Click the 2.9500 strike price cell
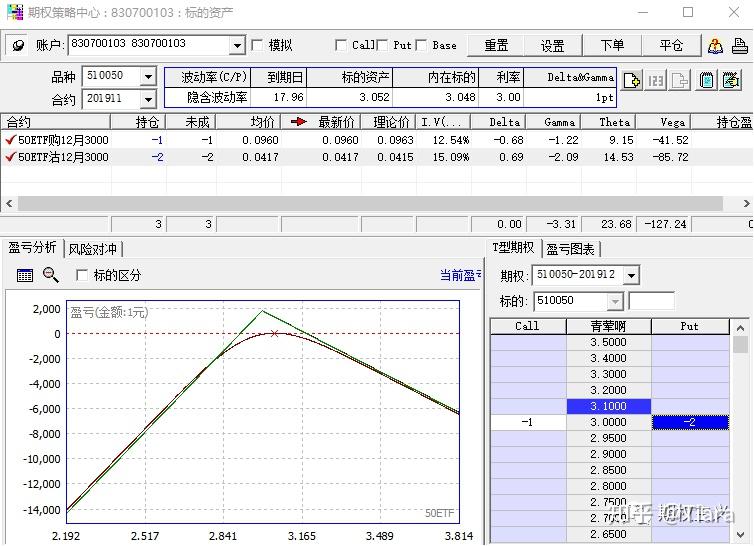The width and height of the screenshot is (754, 546). pyautogui.click(x=609, y=438)
